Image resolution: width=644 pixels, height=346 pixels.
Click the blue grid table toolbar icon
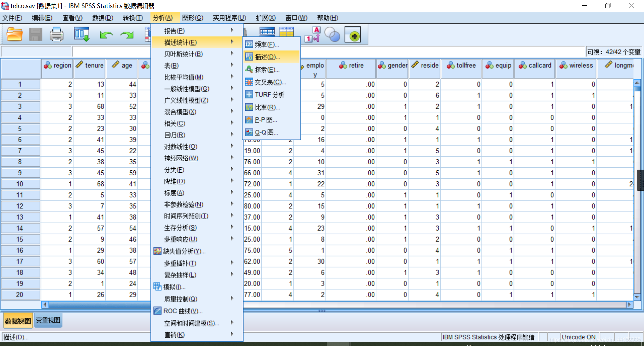click(x=267, y=32)
